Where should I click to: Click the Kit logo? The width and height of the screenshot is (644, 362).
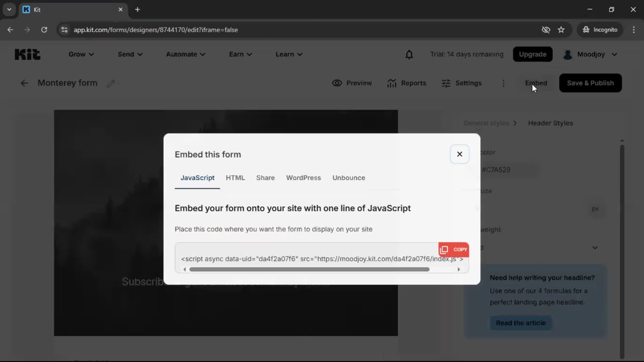pos(27,54)
